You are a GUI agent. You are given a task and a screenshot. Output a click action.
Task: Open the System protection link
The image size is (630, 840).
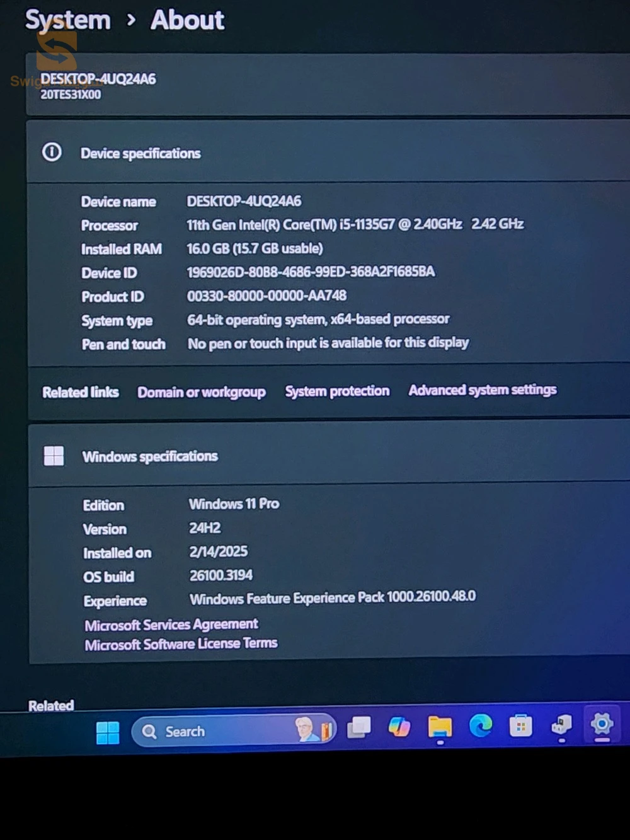pyautogui.click(x=337, y=391)
